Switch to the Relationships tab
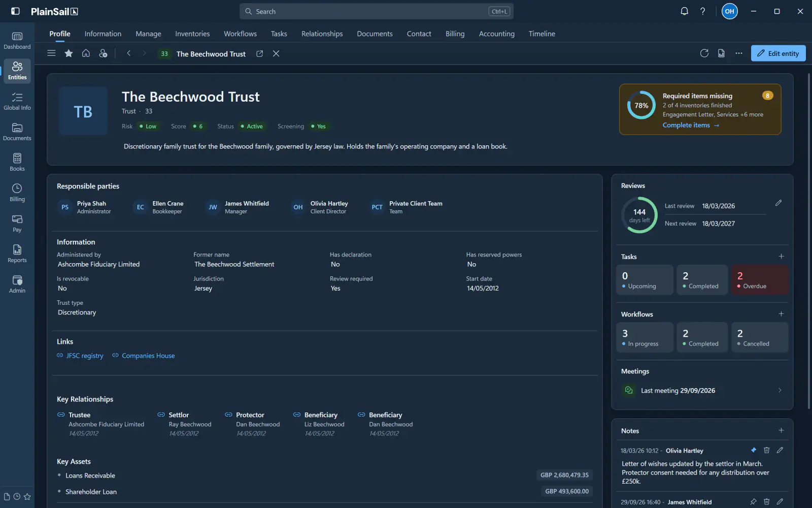This screenshot has width=812, height=508. pos(322,34)
